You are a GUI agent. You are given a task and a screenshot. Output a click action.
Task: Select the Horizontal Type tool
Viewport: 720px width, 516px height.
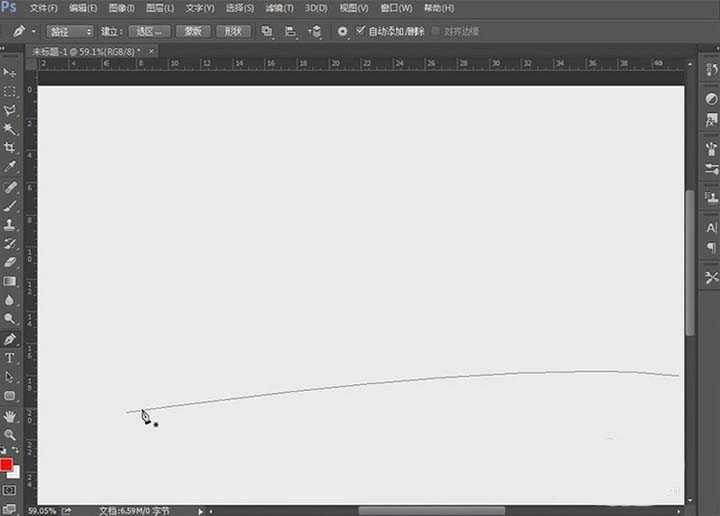coord(10,358)
